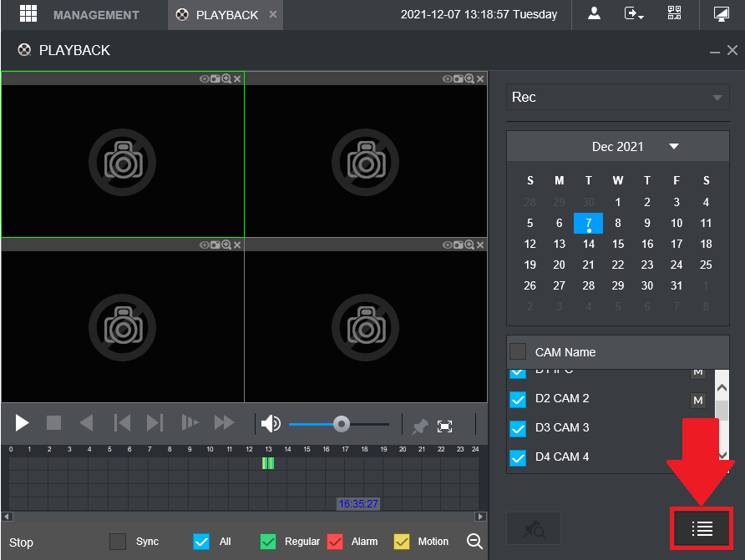Screen dimensions: 745x560
Task: Uncheck the D3 CAM 3 checkbox
Action: 518,428
